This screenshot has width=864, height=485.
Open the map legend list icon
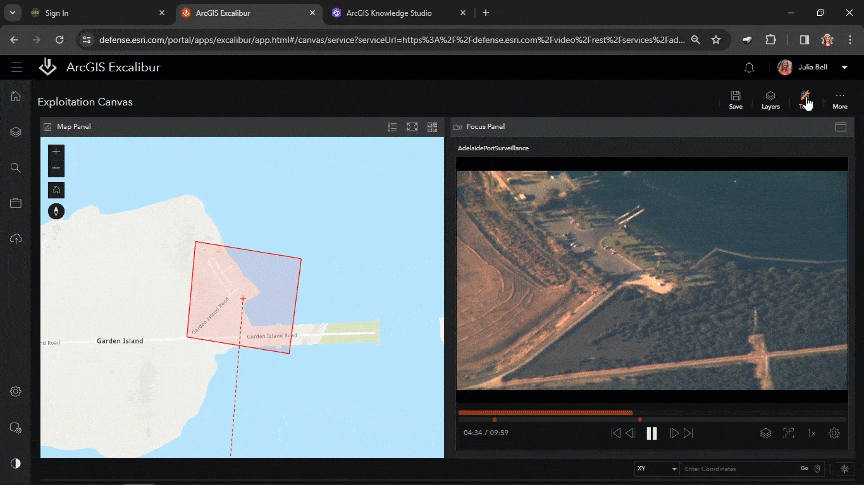point(392,127)
